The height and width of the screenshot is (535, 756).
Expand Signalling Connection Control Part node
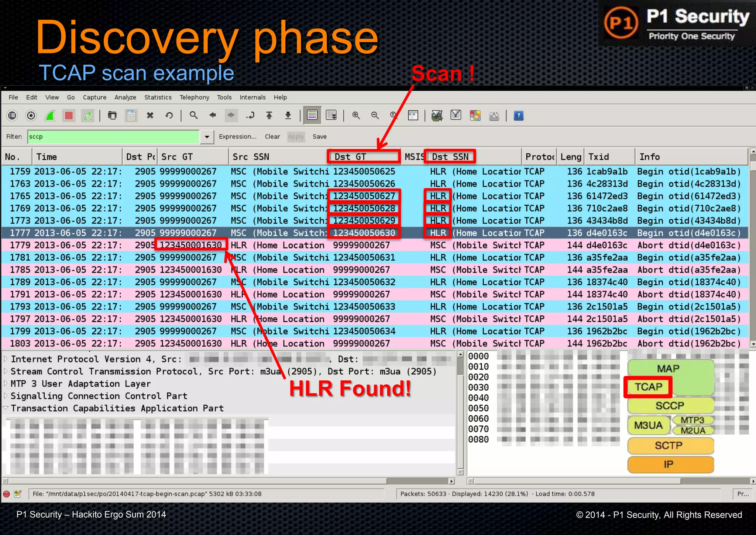coord(6,396)
